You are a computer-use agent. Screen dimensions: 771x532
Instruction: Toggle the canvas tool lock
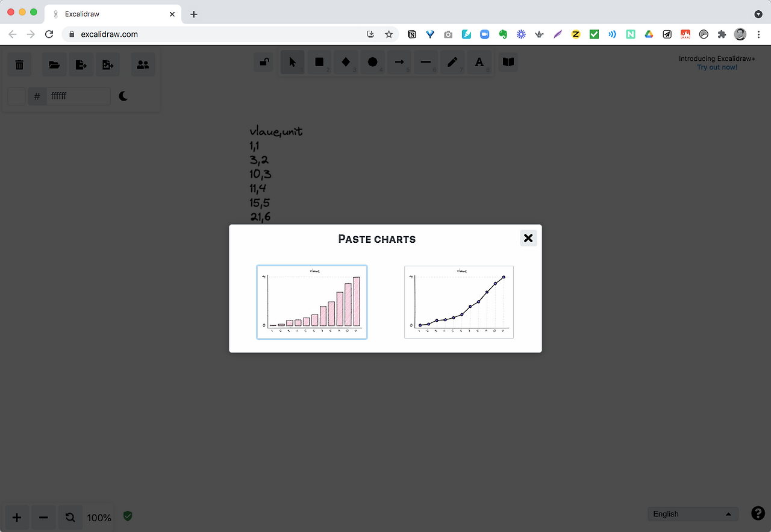[x=264, y=62]
